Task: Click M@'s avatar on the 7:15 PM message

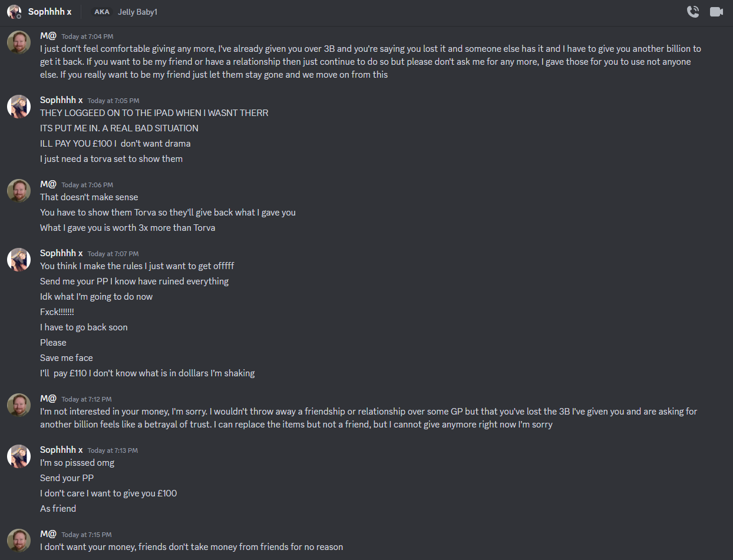Action: click(x=19, y=541)
